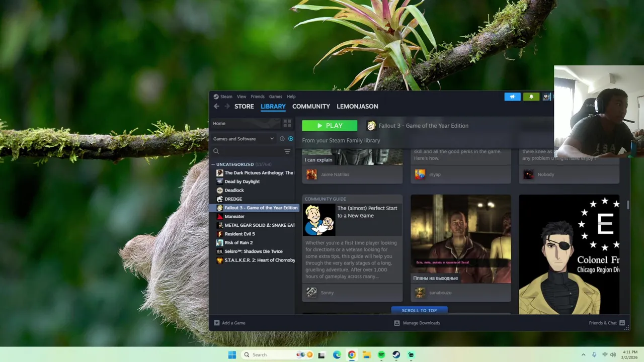This screenshot has height=362, width=644.
Task: Click Add a Game link
Action: (x=233, y=323)
